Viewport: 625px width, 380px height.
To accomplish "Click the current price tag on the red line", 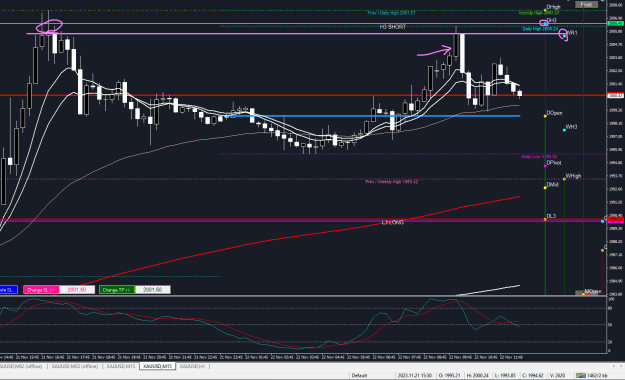I will [616, 95].
